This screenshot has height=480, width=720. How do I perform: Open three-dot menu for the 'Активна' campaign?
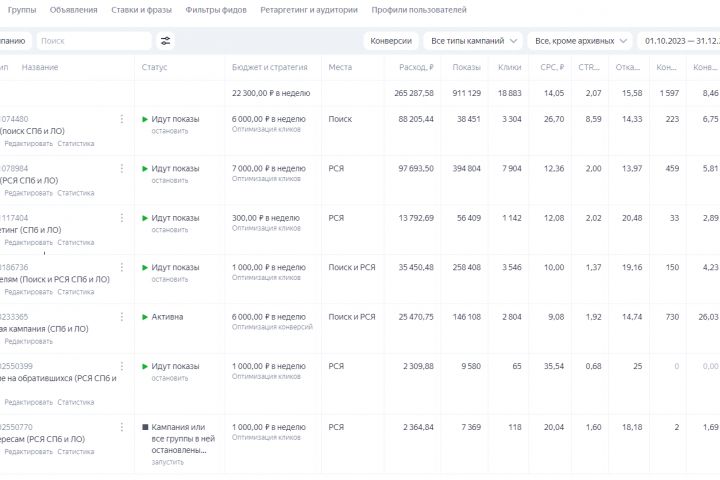122,317
